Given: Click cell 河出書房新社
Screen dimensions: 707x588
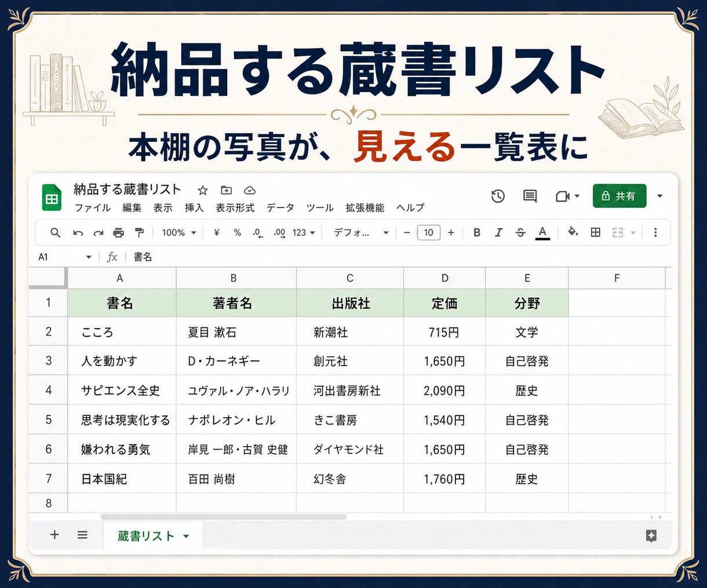Looking at the screenshot, I should (x=350, y=390).
